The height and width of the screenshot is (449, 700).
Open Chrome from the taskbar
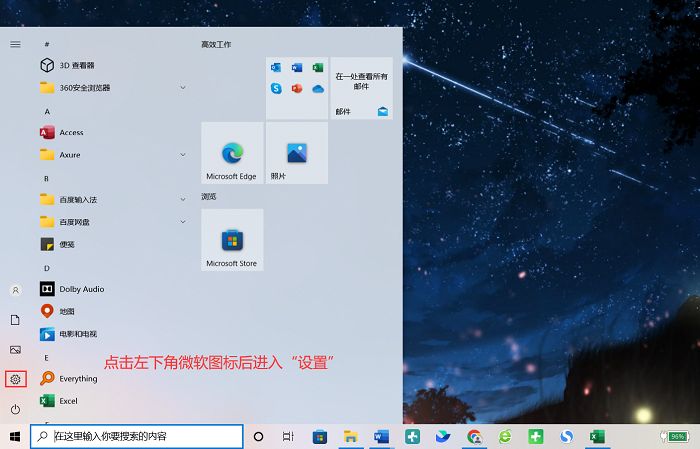click(475, 437)
